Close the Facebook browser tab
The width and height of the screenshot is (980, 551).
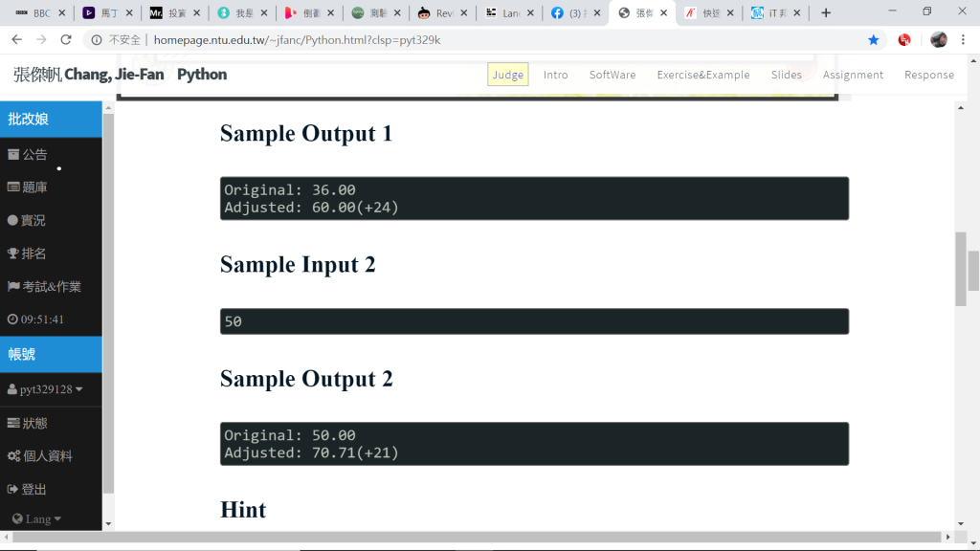(x=597, y=12)
